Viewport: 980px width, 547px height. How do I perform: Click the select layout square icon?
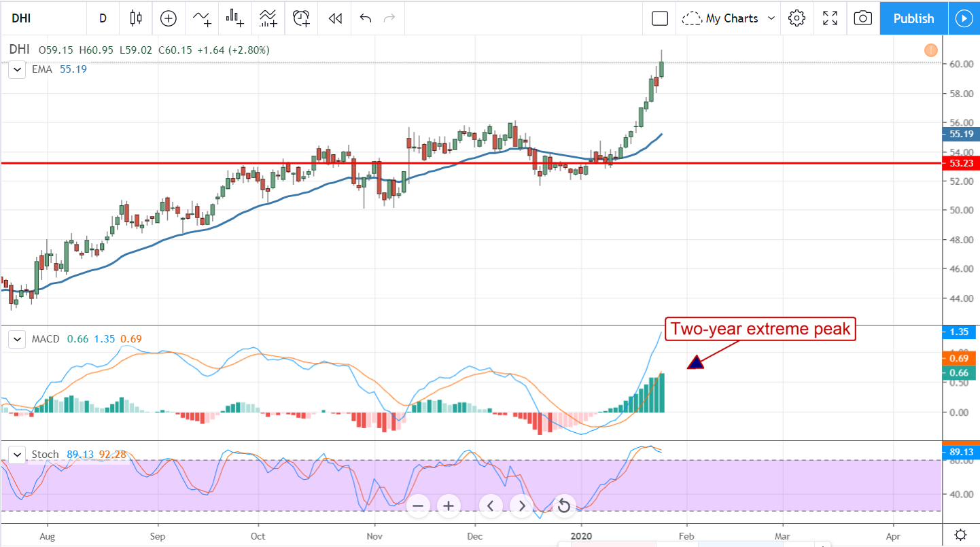659,18
